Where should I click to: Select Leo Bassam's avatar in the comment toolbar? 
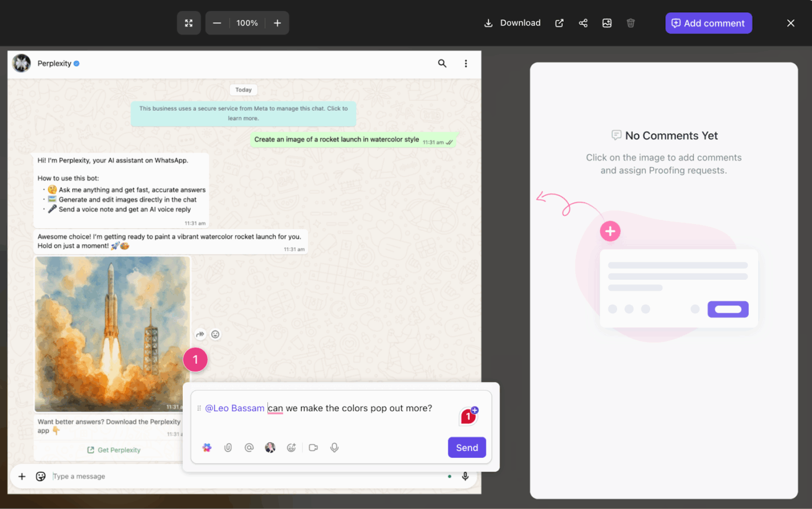click(270, 447)
